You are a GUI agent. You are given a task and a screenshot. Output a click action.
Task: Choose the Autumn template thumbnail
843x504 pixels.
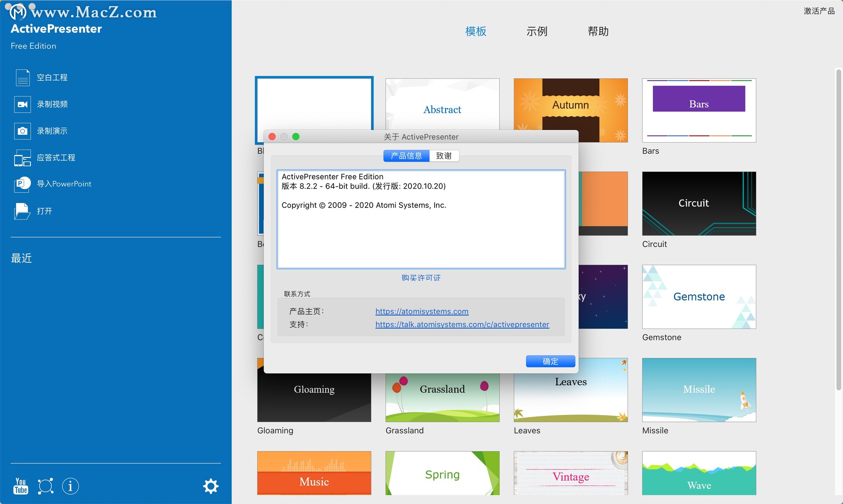[571, 104]
